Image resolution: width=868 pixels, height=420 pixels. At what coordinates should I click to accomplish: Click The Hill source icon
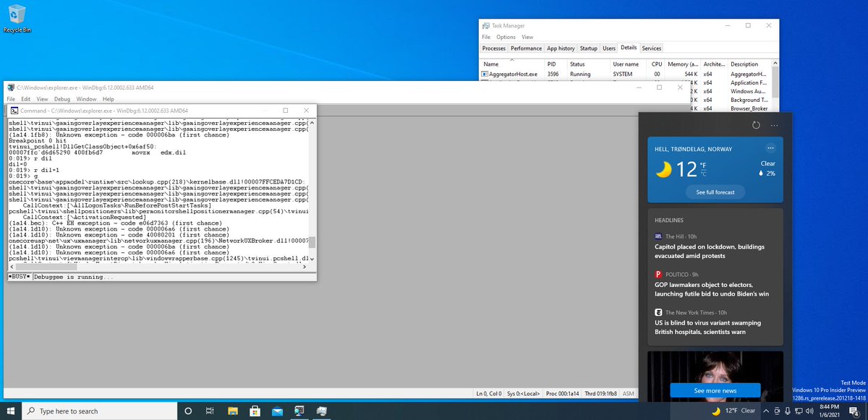(x=658, y=236)
